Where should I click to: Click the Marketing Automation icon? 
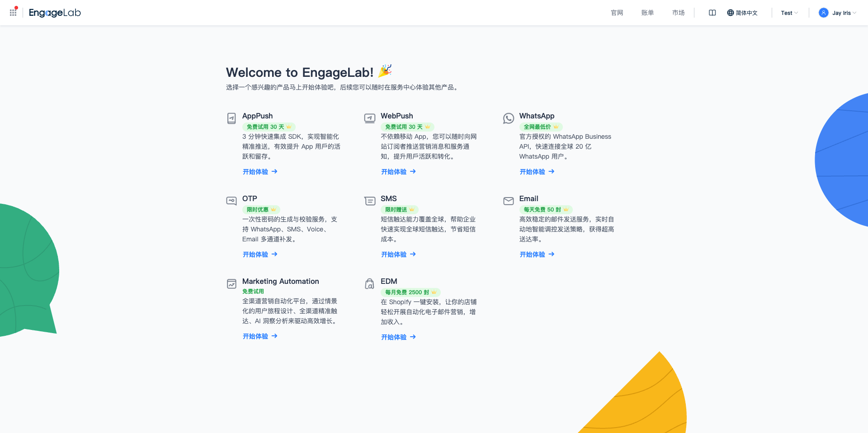(x=231, y=284)
